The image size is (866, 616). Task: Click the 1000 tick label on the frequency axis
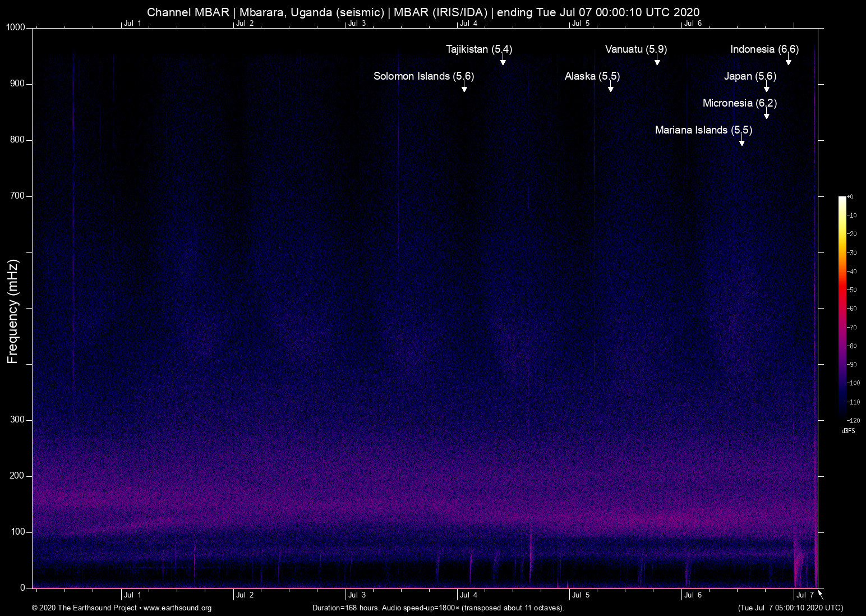click(x=16, y=27)
